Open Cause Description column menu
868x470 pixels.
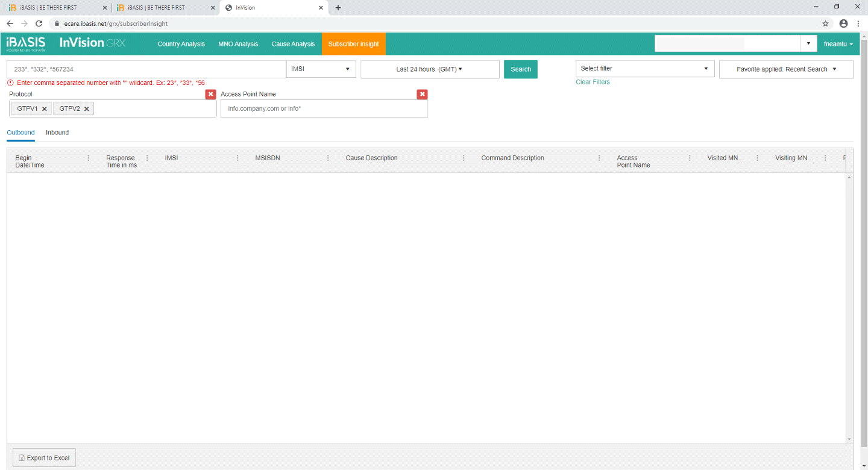click(464, 158)
